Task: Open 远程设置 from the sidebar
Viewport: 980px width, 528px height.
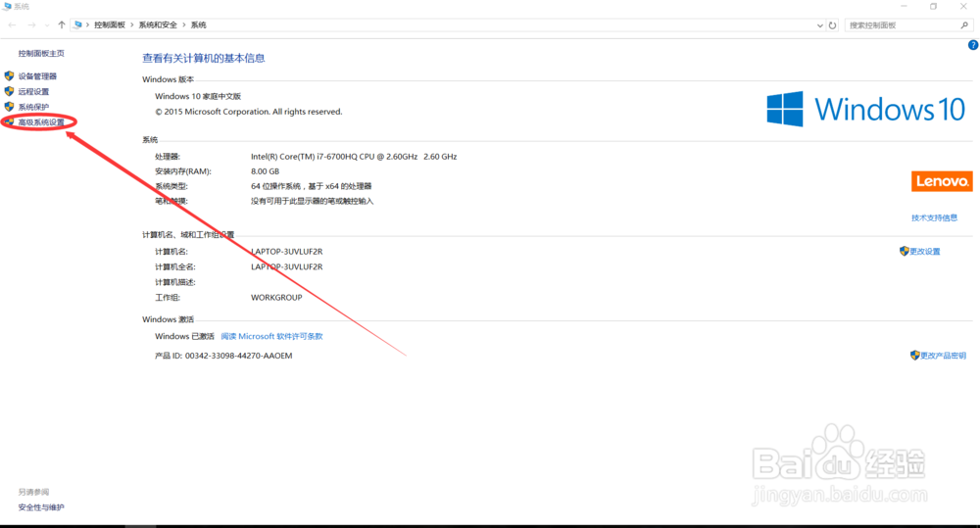Action: coord(33,91)
